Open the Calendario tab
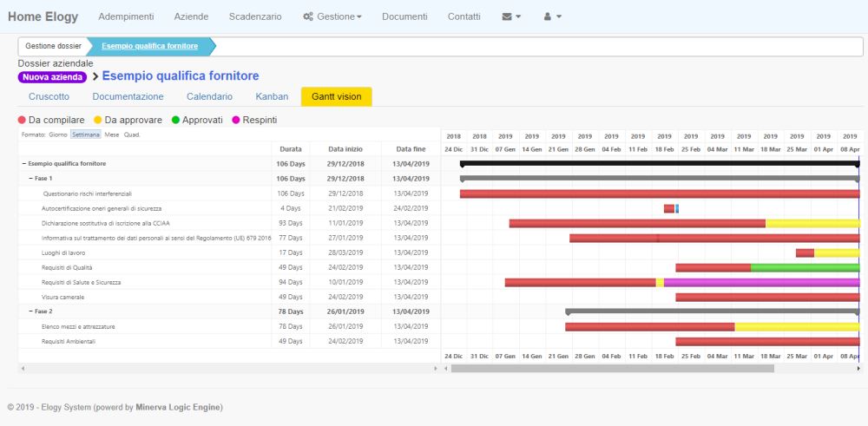Screen dimensions: 868x426 [209, 96]
